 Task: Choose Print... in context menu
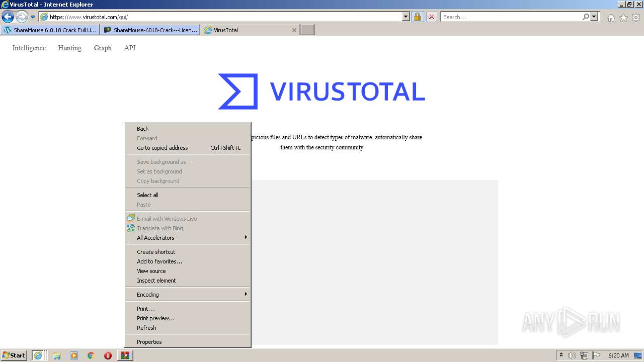[188, 309]
